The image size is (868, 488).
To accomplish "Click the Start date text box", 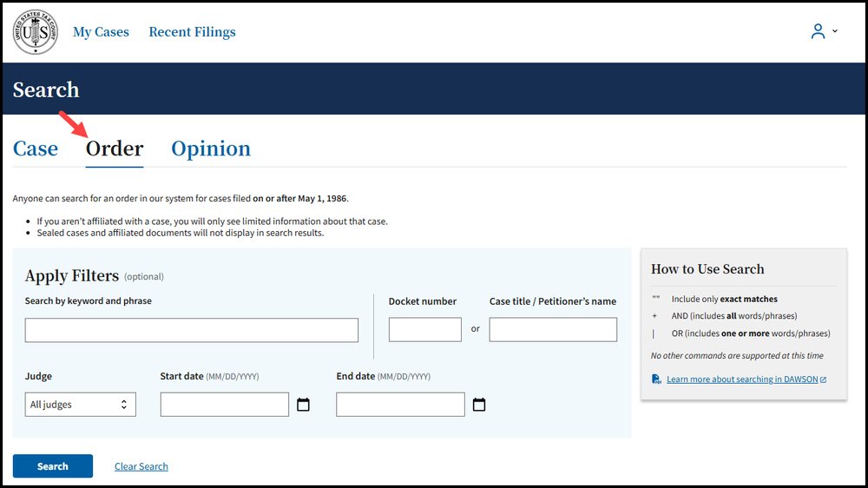I will [x=224, y=405].
